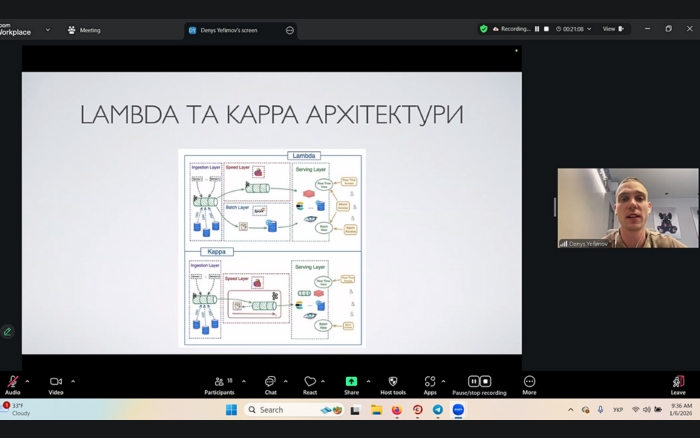Open the More options menu
Image resolution: width=700 pixels, height=438 pixels.
click(529, 382)
